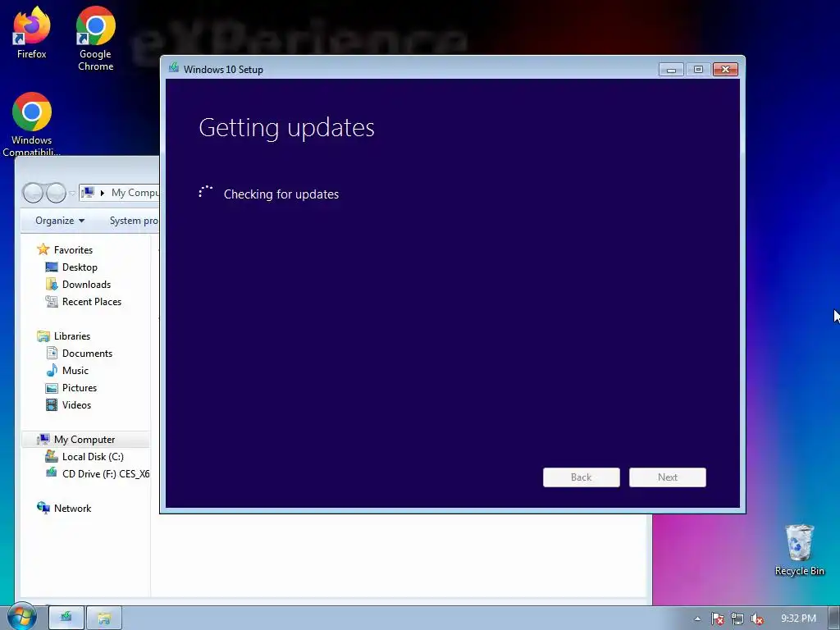Open Explorer recent locations dropdown arrow
The width and height of the screenshot is (840, 630).
(x=72, y=193)
